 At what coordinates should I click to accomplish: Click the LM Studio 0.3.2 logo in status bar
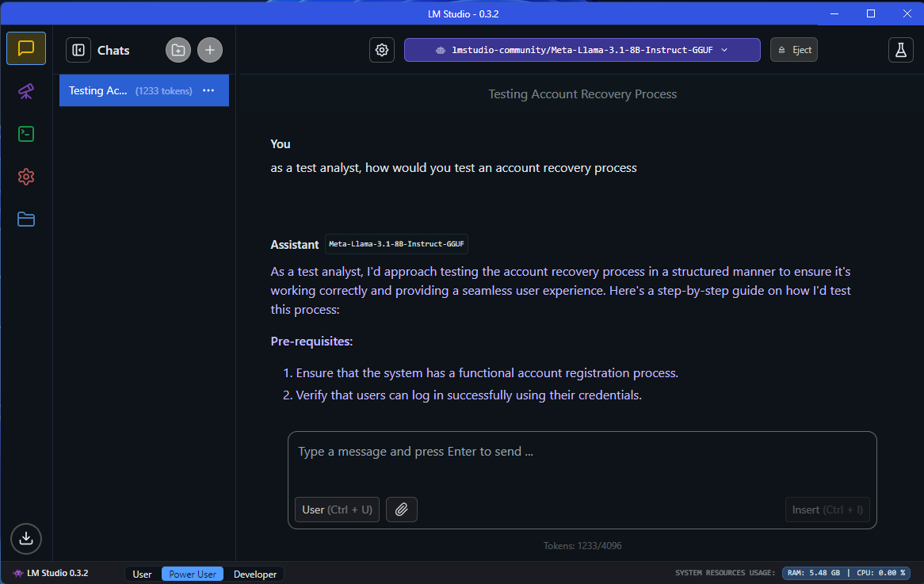click(x=51, y=573)
